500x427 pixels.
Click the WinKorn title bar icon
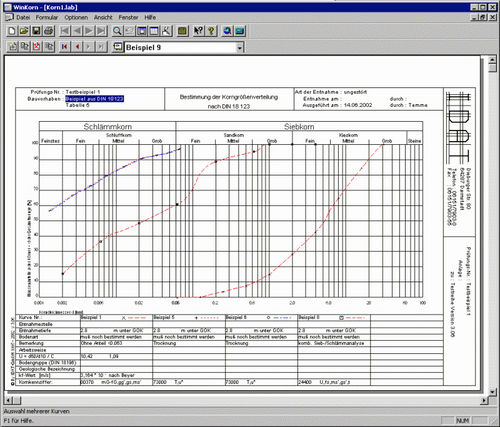pos(8,7)
